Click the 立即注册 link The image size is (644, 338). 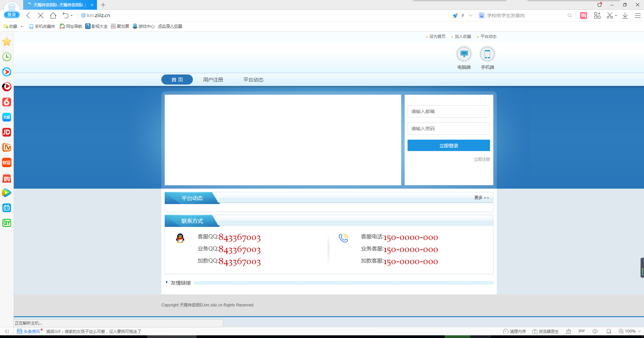click(482, 159)
